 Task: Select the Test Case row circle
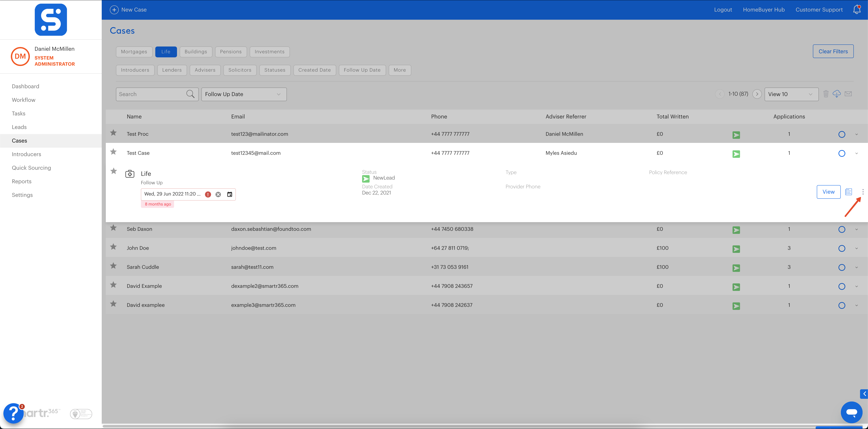tap(842, 153)
